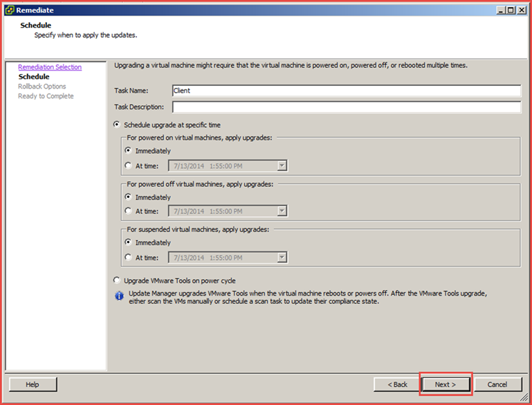Viewport: 532px width, 405px height.
Task: Click the 'Update Manager upgrades VMware Tools' info text
Action: click(x=308, y=297)
